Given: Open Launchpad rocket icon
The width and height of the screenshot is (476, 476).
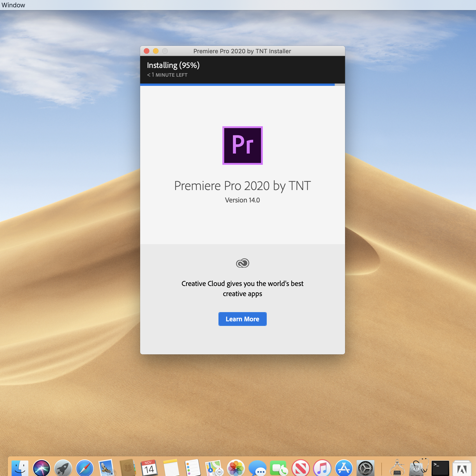Looking at the screenshot, I should [63, 468].
